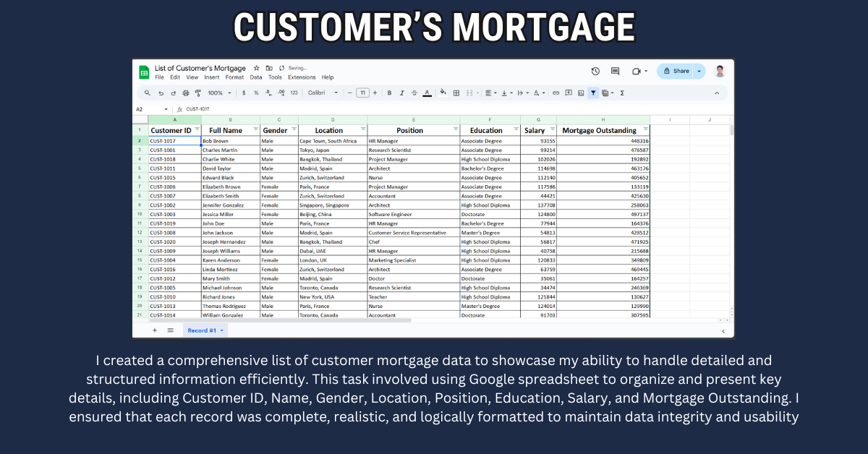Activate the paint format tool
This screenshot has width=868, height=454.
point(198,93)
